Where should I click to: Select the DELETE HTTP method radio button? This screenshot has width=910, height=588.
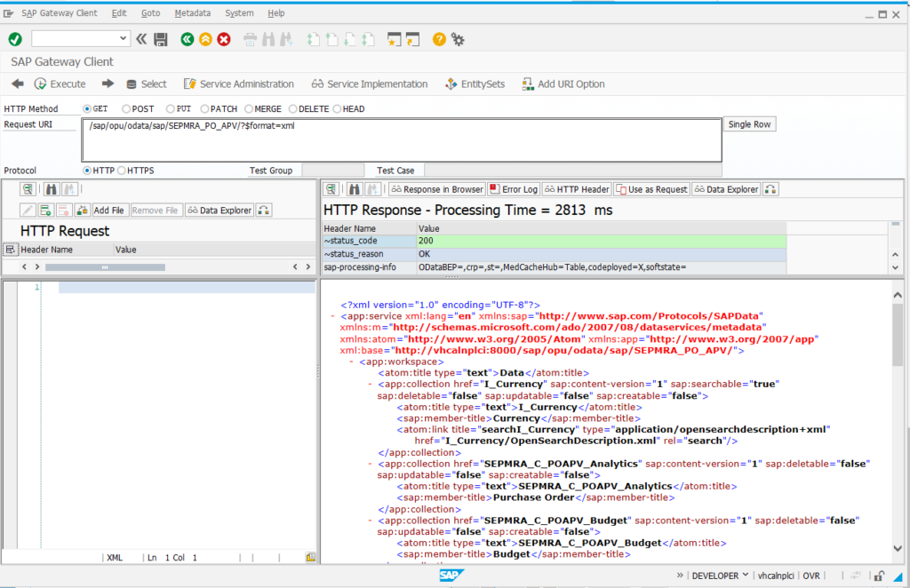coord(293,109)
